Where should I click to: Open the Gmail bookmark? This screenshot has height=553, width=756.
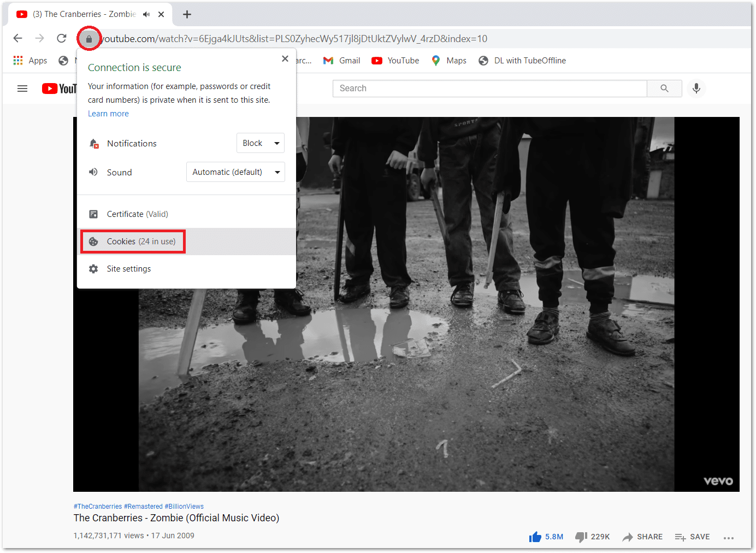click(342, 61)
